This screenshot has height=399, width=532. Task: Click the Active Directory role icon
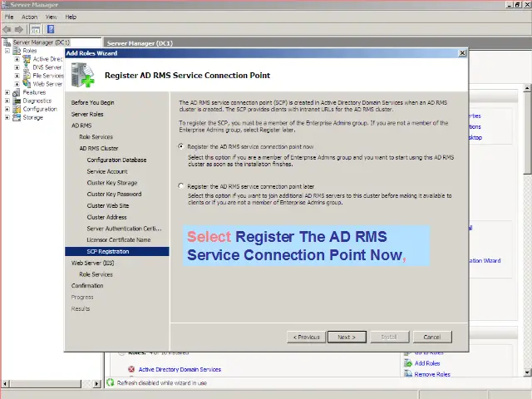click(x=27, y=59)
